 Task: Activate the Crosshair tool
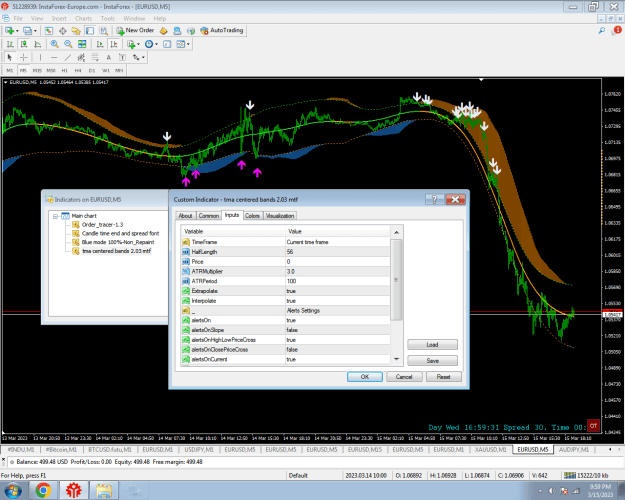[x=24, y=57]
